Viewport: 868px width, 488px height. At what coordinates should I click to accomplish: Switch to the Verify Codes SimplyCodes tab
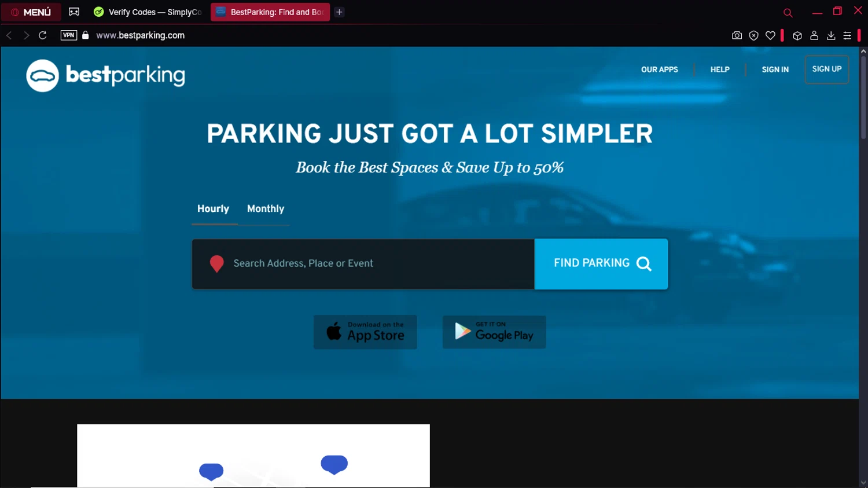tap(148, 12)
